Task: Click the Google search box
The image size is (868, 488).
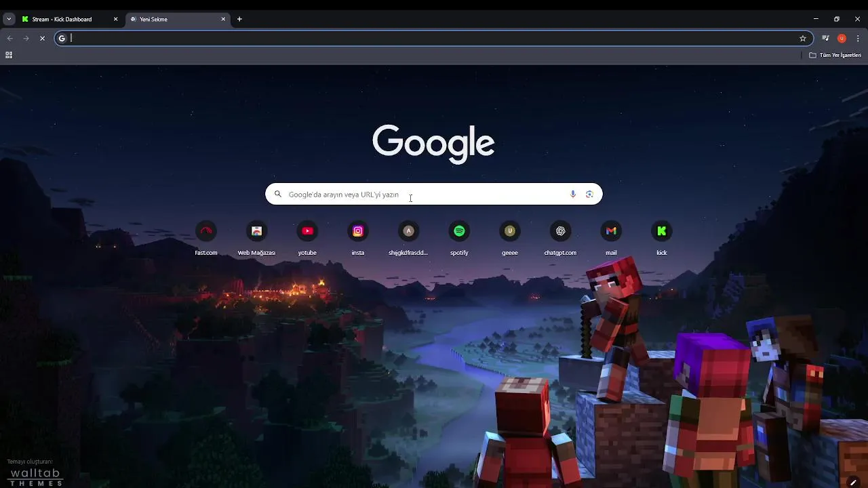Action: 434,195
